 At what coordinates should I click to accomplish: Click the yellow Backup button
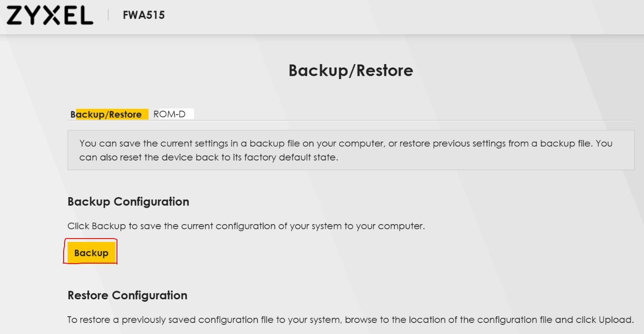91,253
